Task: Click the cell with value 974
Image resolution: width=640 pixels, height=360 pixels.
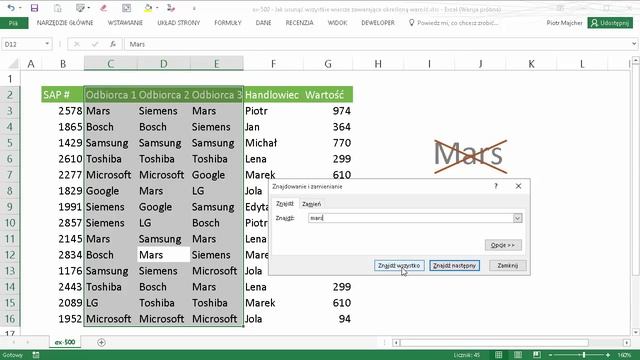Action: pos(328,111)
